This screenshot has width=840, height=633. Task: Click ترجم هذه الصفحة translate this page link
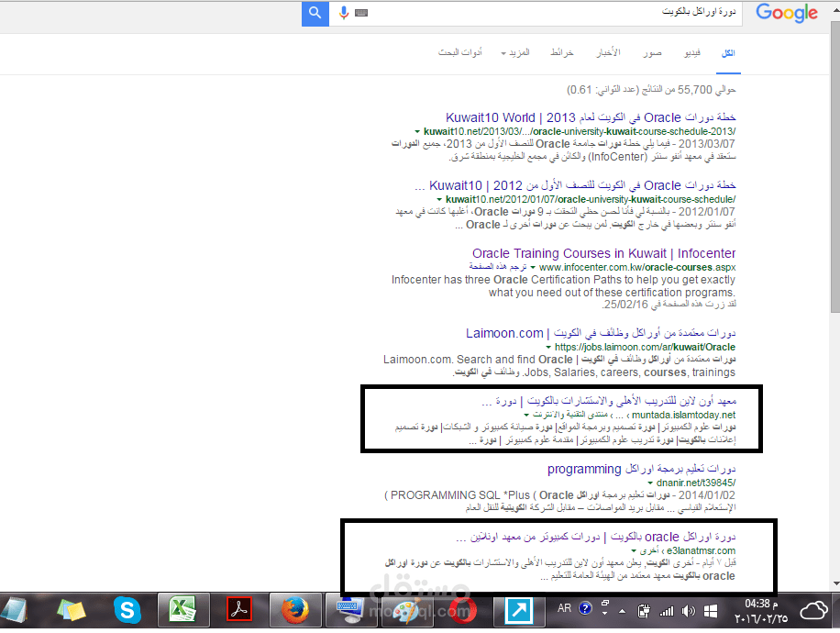tap(498, 266)
